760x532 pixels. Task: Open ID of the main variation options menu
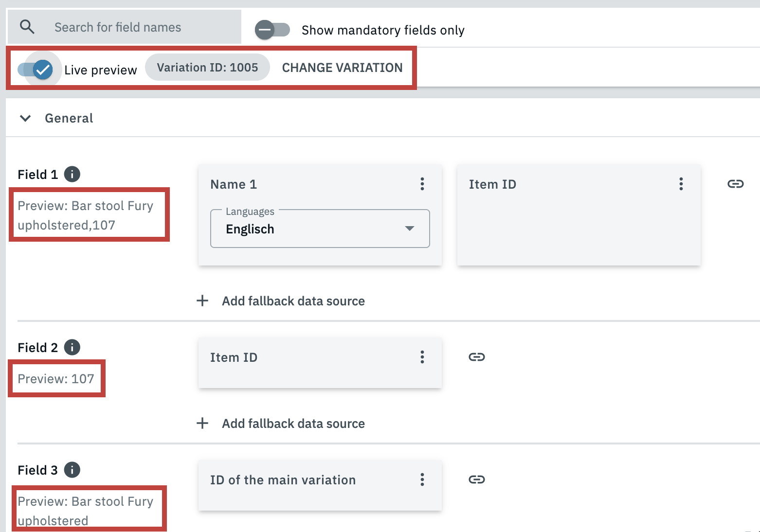pyautogui.click(x=422, y=479)
